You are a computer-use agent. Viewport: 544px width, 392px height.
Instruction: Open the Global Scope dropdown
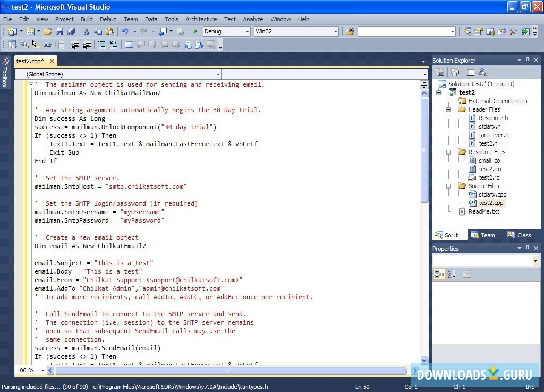point(218,74)
